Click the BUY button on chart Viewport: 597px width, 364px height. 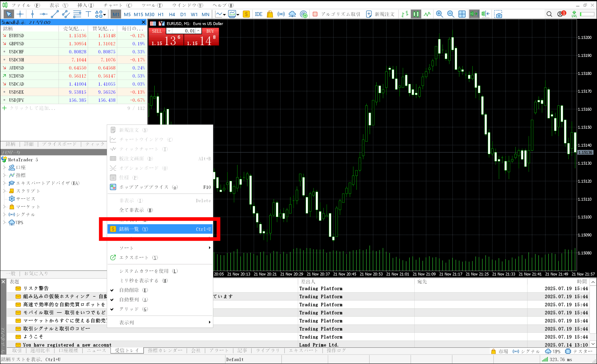[210, 31]
